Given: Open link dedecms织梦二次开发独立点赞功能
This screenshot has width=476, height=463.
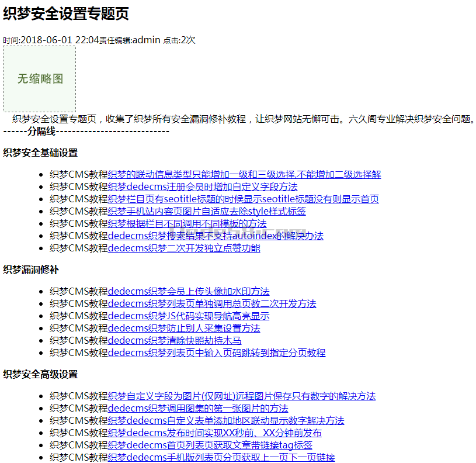Looking at the screenshot, I should coord(184,248).
